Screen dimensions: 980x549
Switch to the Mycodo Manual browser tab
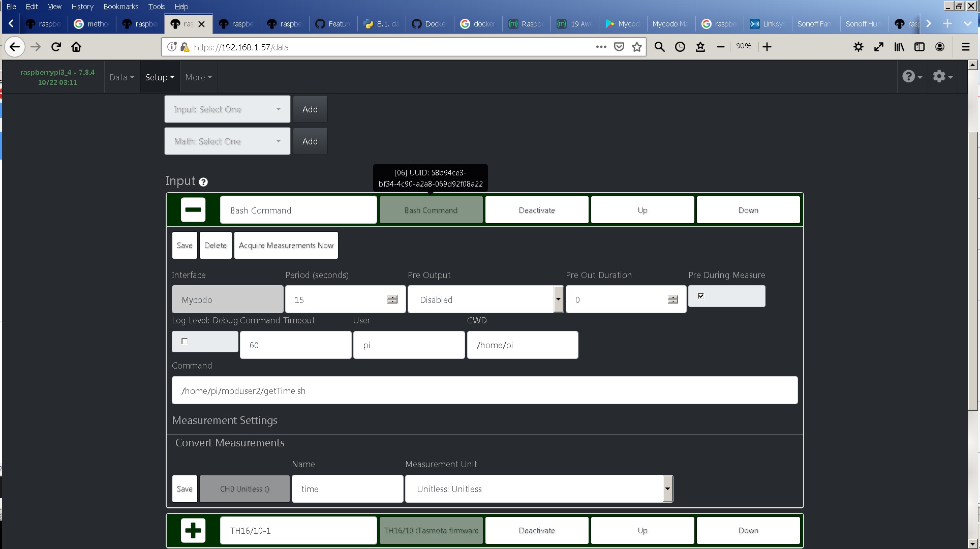pos(670,23)
